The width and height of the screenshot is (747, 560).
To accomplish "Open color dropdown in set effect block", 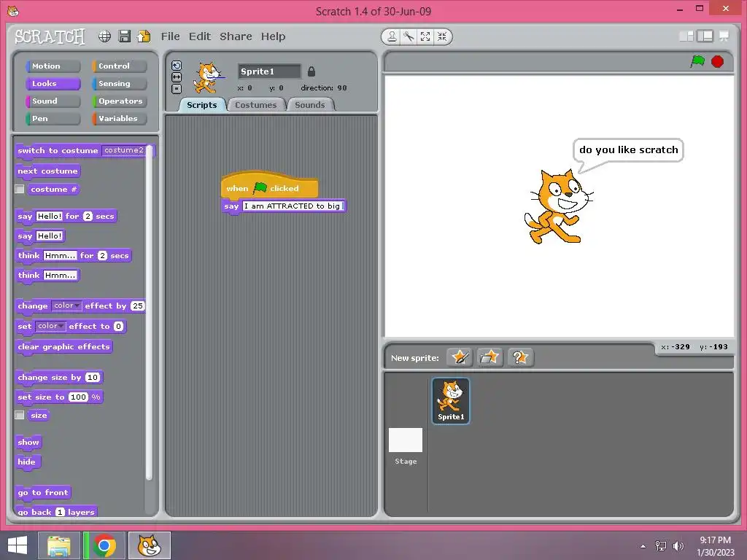I will point(50,326).
